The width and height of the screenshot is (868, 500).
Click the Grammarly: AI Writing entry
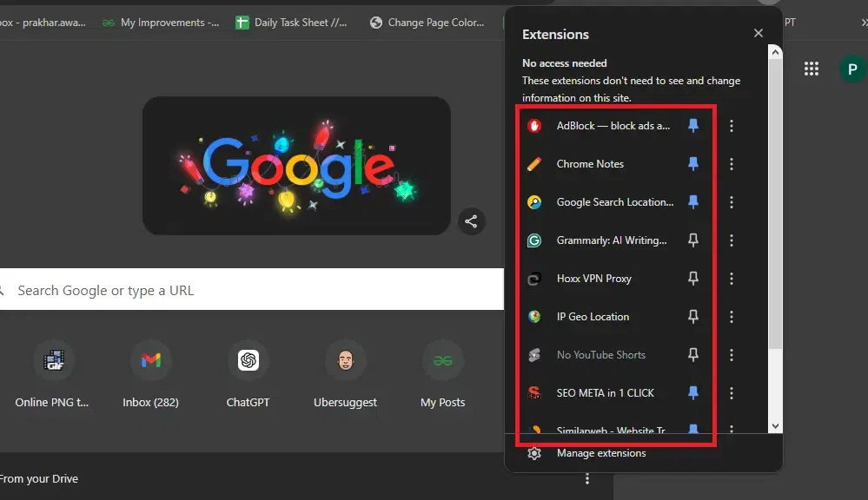pyautogui.click(x=612, y=240)
